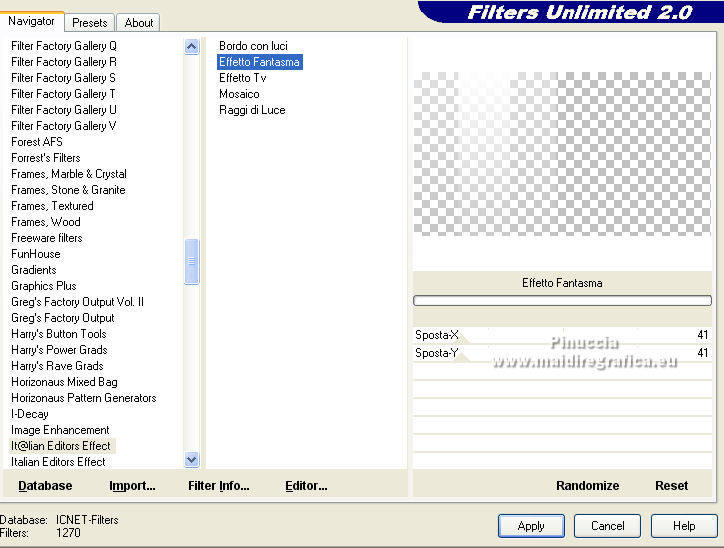Select Filter Factory Gallery T

[63, 94]
